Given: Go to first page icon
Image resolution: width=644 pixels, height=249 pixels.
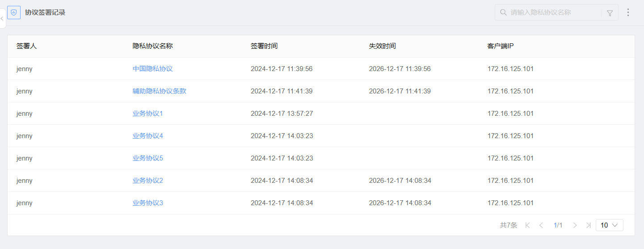Looking at the screenshot, I should coord(528,225).
